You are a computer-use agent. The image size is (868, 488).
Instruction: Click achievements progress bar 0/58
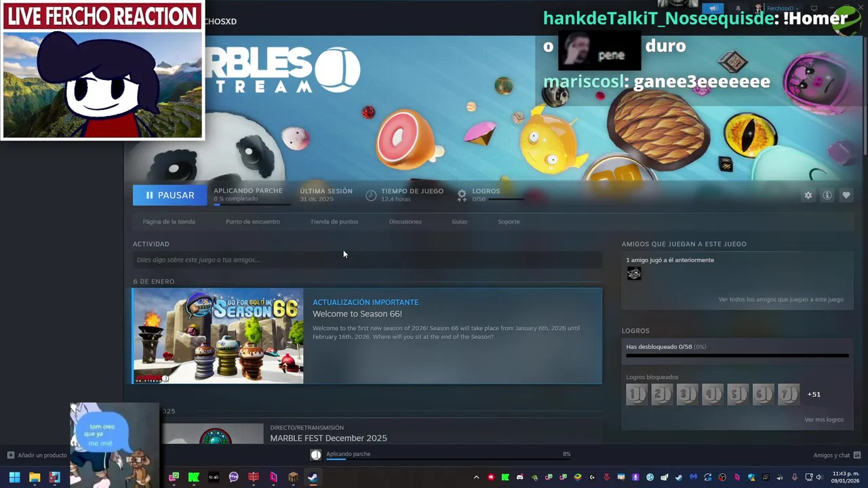737,355
